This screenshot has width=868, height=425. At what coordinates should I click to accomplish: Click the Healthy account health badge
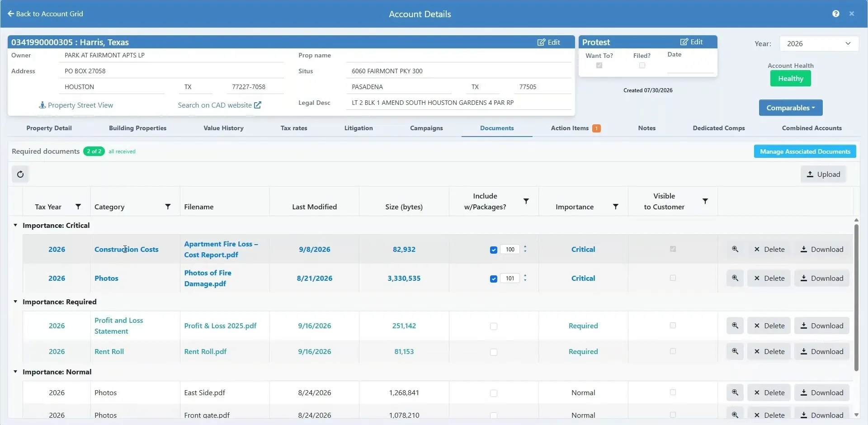(790, 79)
